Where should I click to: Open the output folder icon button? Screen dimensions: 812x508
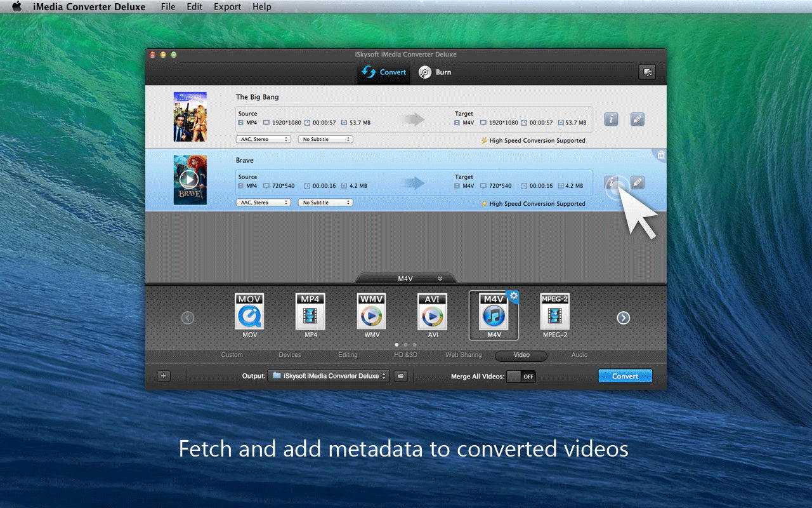400,376
